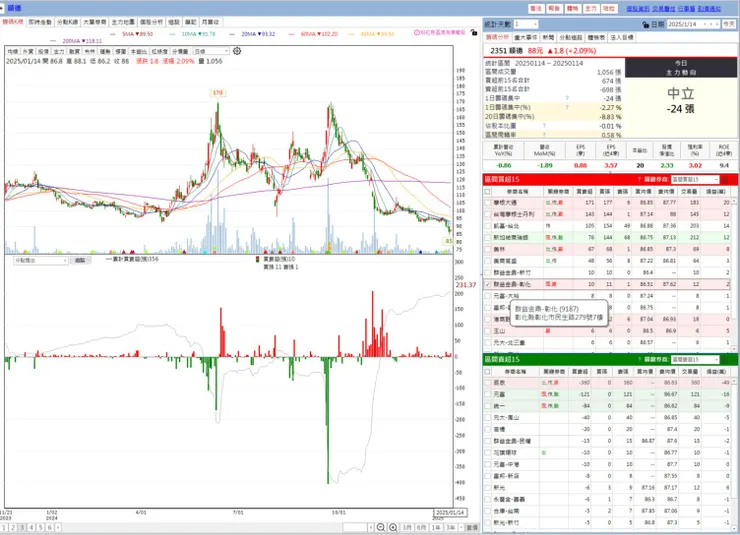Viewport: 740px width, 535px height.
Task: Set chart range to 1年
Action: 437,527
